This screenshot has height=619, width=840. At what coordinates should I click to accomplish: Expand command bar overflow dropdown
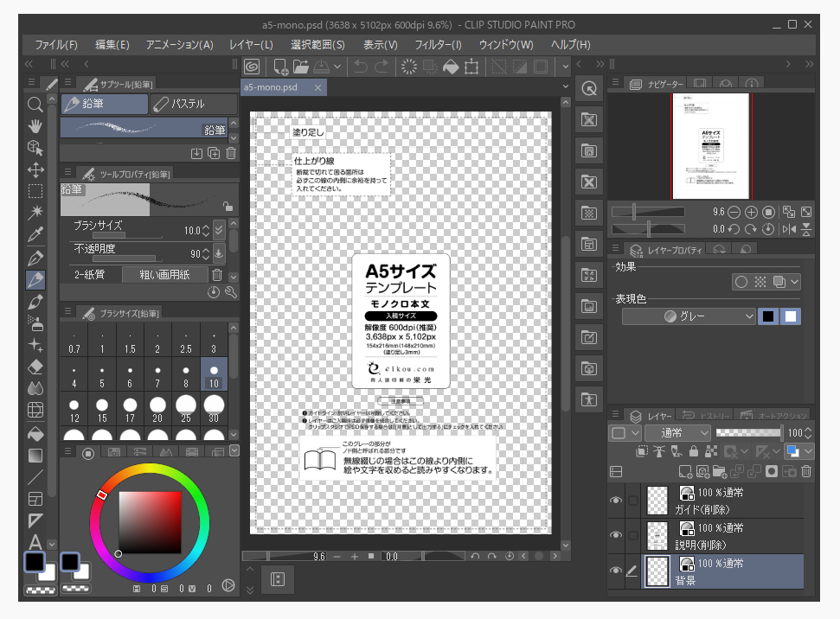click(x=565, y=67)
